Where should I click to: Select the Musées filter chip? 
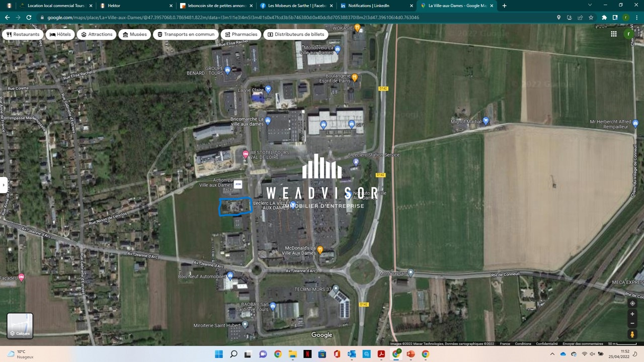tap(134, 35)
